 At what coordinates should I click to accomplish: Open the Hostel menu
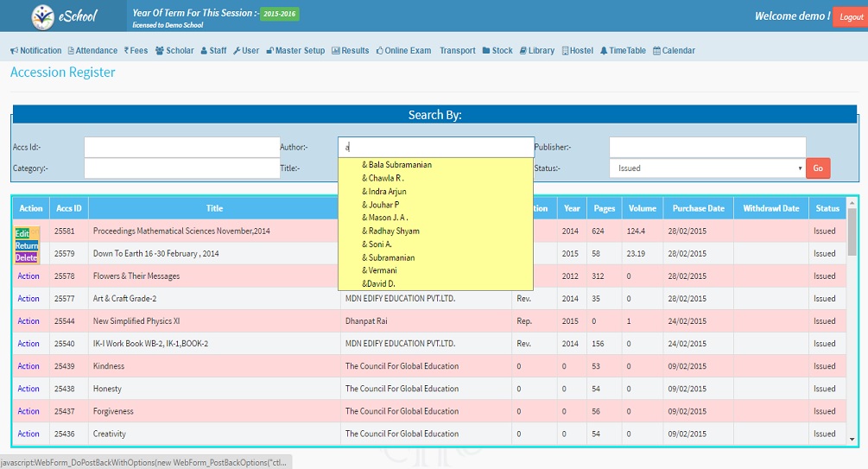pyautogui.click(x=577, y=51)
